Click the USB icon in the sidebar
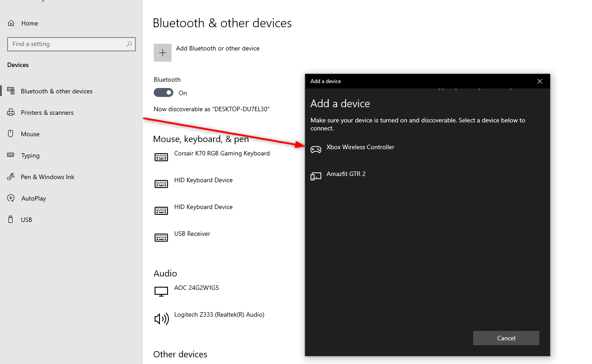 11,220
